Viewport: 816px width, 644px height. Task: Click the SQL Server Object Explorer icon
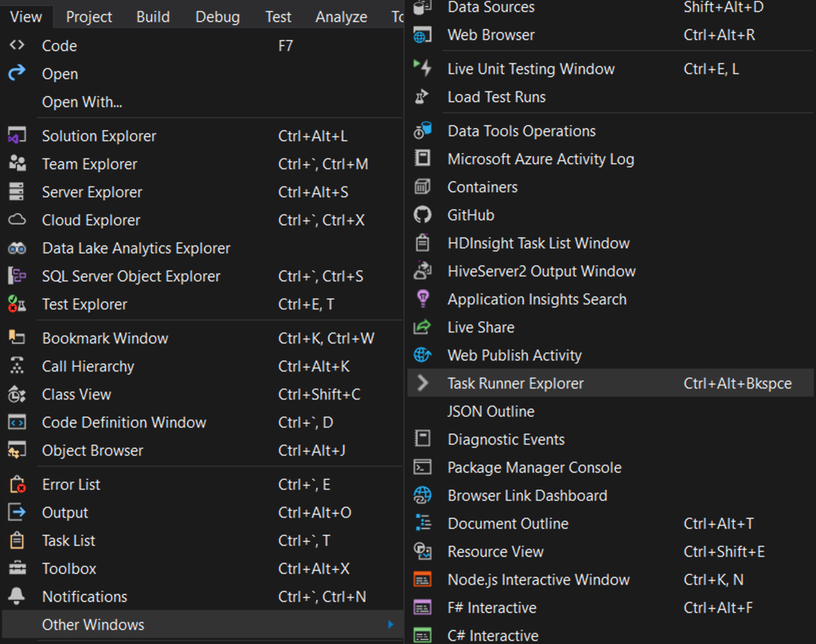(17, 276)
